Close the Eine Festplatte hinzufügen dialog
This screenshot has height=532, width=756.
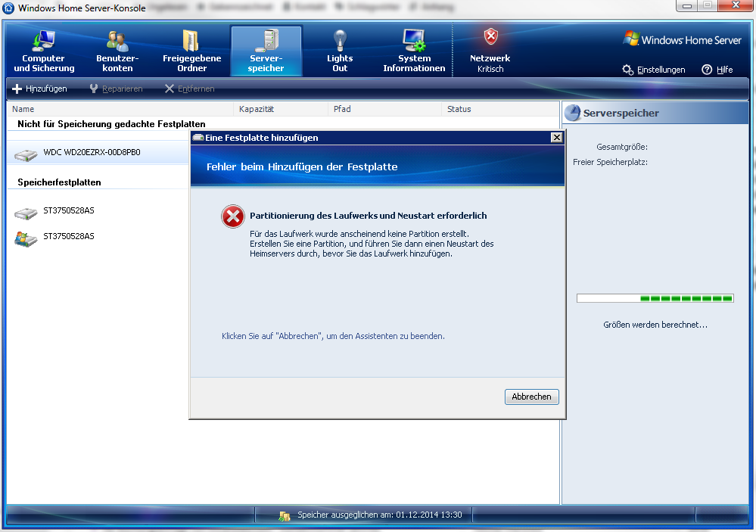click(556, 138)
